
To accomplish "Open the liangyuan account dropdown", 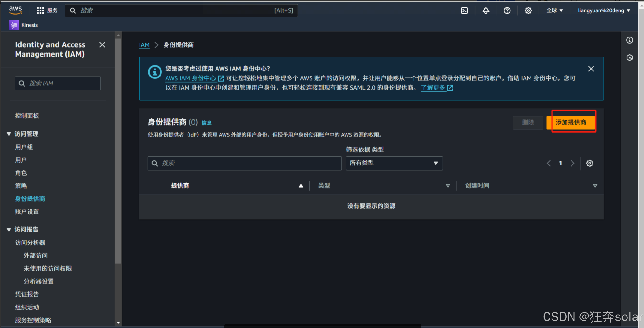I will tap(604, 10).
